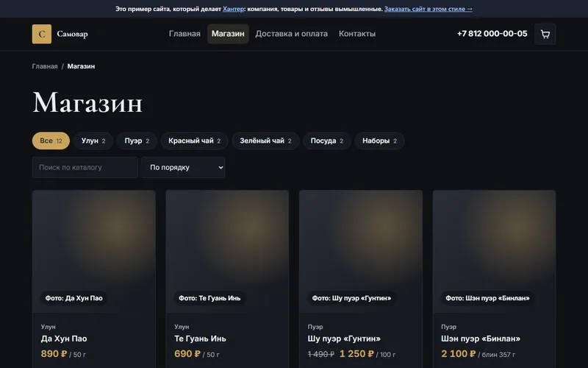The image size is (588, 368).
Task: Select the Все category filter
Action: coord(51,141)
